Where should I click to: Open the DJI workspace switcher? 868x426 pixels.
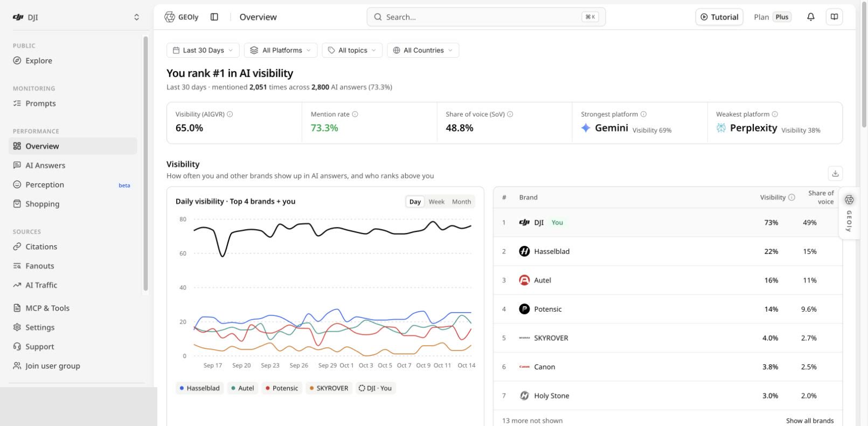click(x=76, y=17)
